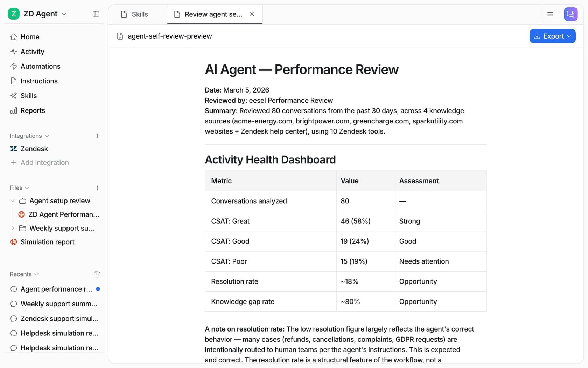Open the Activity page
Image resolution: width=588 pixels, height=368 pixels.
[x=32, y=52]
